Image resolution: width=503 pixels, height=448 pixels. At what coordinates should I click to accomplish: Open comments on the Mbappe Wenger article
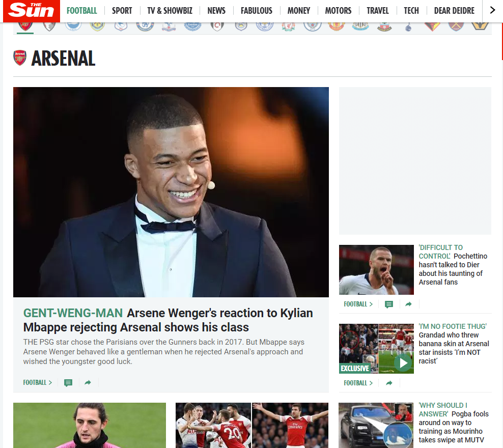click(x=68, y=382)
